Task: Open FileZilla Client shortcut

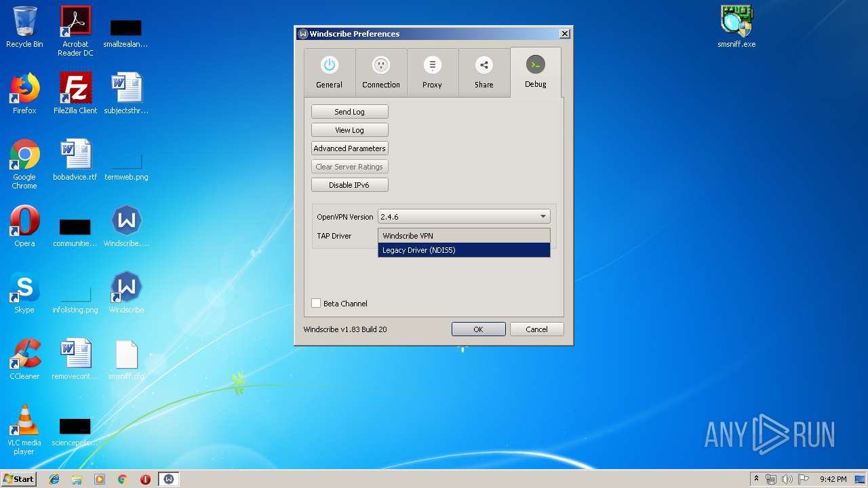Action: pos(75,94)
